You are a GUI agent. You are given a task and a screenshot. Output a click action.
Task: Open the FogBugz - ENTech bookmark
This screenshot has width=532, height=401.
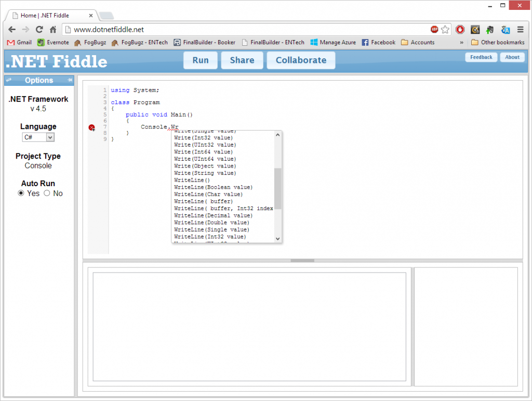click(139, 43)
